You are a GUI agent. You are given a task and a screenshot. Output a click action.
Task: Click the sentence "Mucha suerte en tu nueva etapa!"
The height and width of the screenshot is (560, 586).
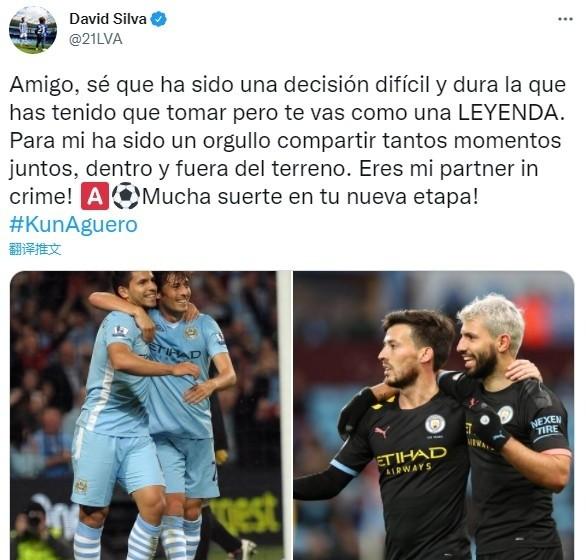click(310, 197)
